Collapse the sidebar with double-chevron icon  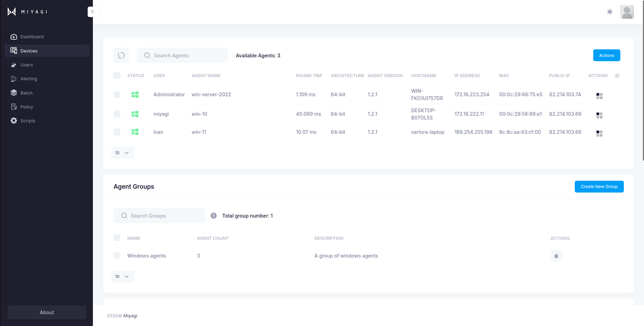click(x=93, y=12)
